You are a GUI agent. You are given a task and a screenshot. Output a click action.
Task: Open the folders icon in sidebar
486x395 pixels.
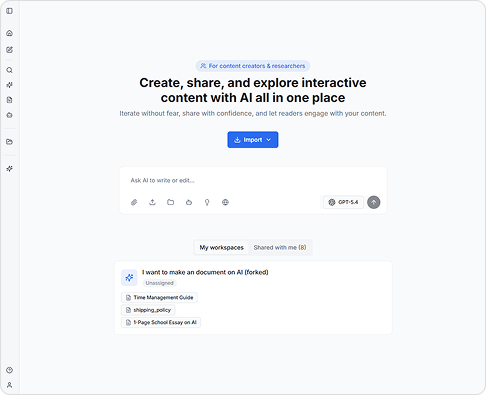[9, 142]
